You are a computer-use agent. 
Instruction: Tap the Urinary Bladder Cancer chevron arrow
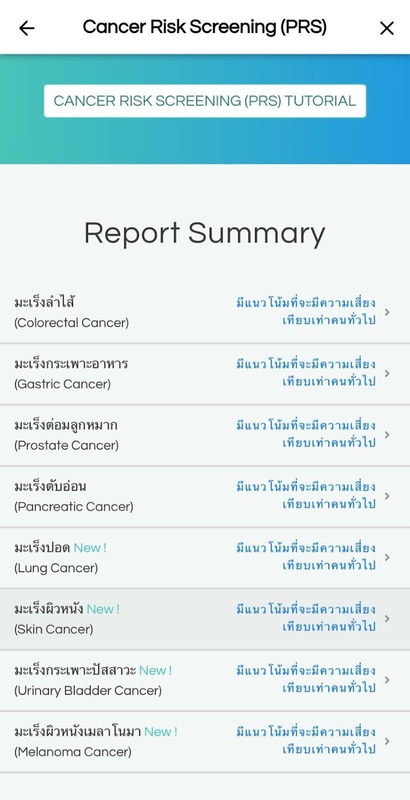pyautogui.click(x=387, y=680)
